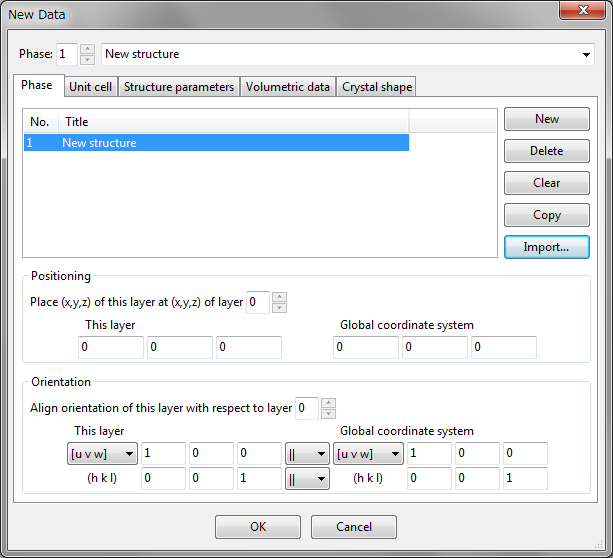Increment the Phase number spinner
Viewport: 613px width, 558px height.
(x=87, y=49)
